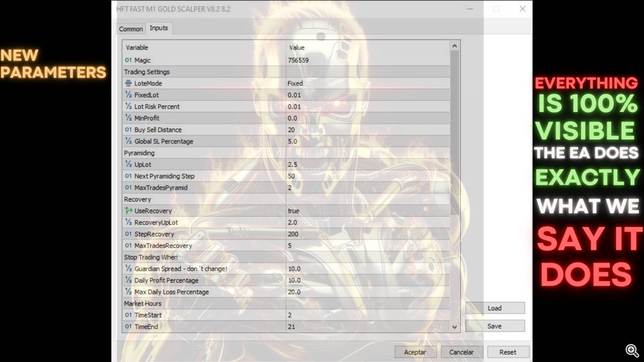
Task: Select the Pyramiding section row
Action: [x=286, y=153]
